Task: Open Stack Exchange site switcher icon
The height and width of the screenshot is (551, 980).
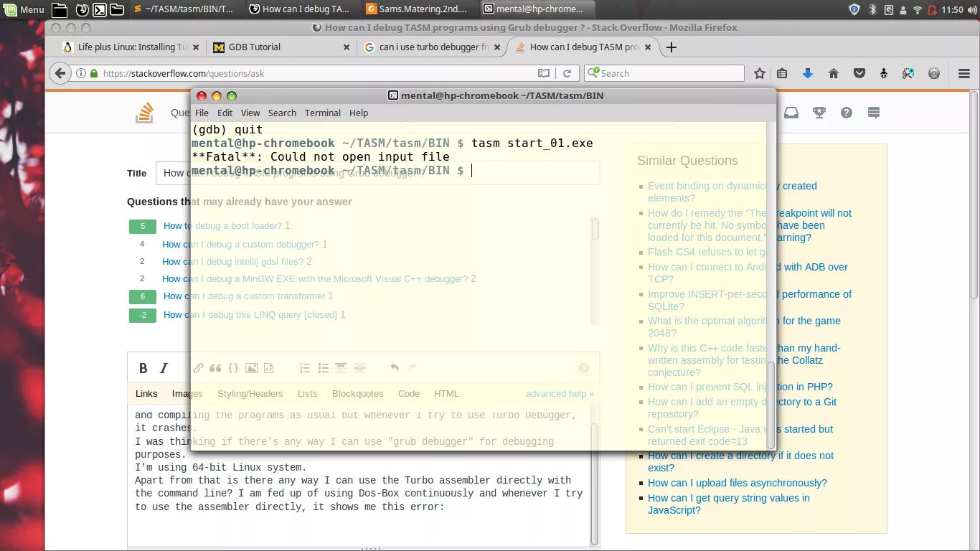Action: tap(873, 113)
